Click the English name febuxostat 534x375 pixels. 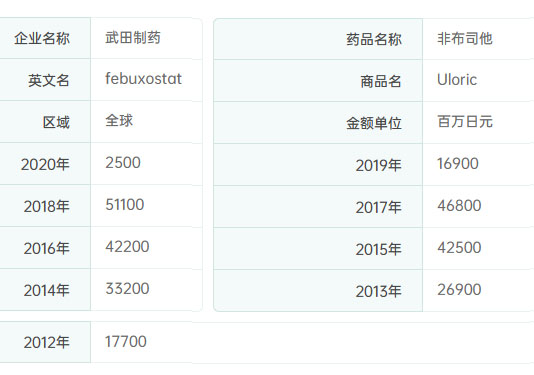tap(143, 79)
